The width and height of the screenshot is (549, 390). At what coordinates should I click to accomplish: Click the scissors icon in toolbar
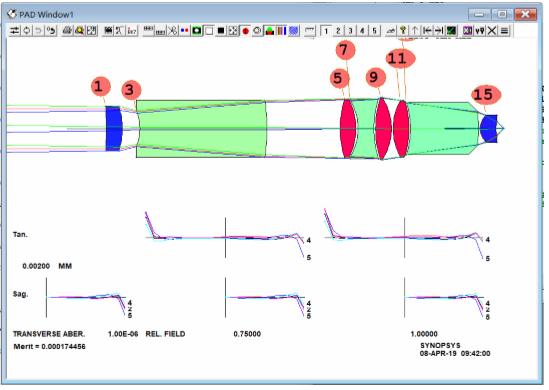(172, 31)
